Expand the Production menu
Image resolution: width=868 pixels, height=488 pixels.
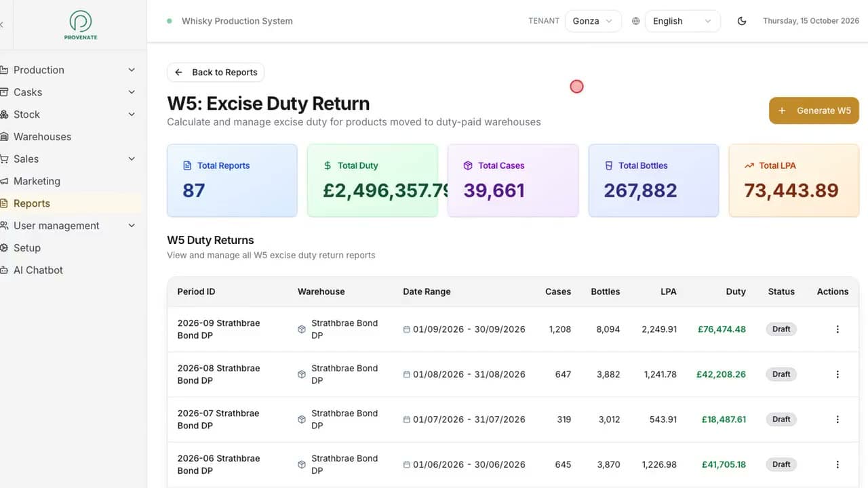(71, 70)
